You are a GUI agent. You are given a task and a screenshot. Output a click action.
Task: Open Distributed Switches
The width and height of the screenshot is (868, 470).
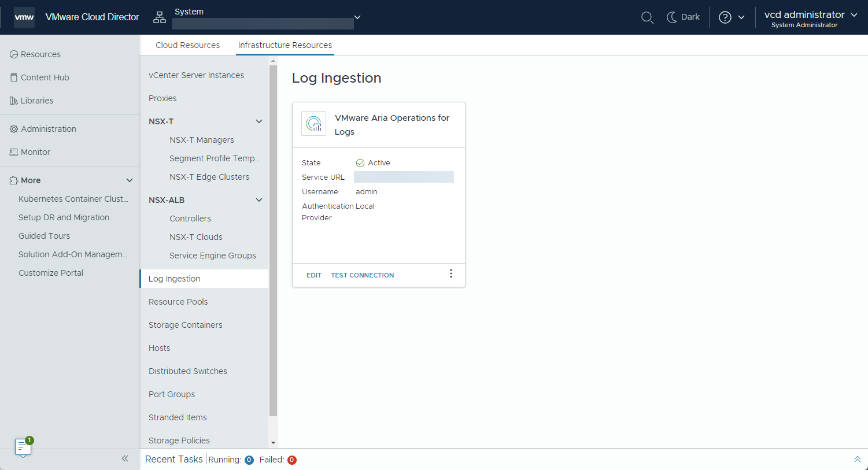(188, 371)
